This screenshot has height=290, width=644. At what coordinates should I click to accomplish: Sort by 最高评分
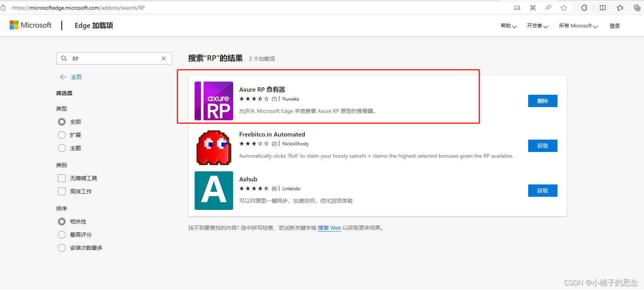tap(62, 235)
